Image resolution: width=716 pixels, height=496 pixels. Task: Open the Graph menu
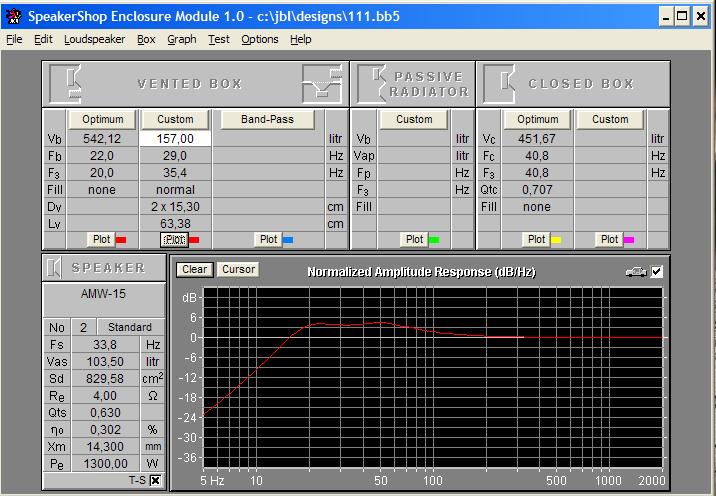[181, 39]
